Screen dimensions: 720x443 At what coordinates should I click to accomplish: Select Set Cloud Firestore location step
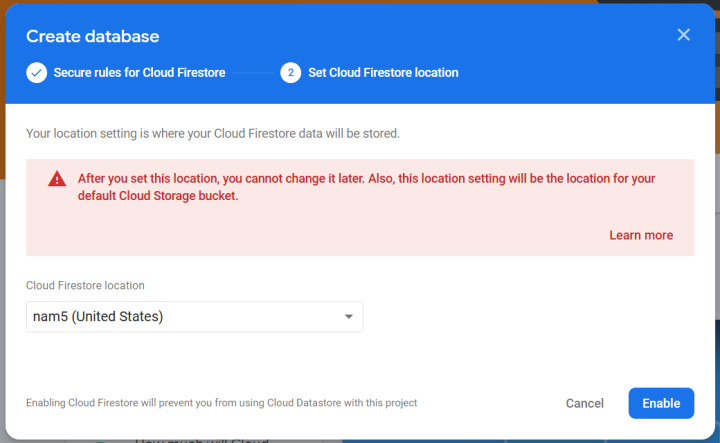click(383, 73)
